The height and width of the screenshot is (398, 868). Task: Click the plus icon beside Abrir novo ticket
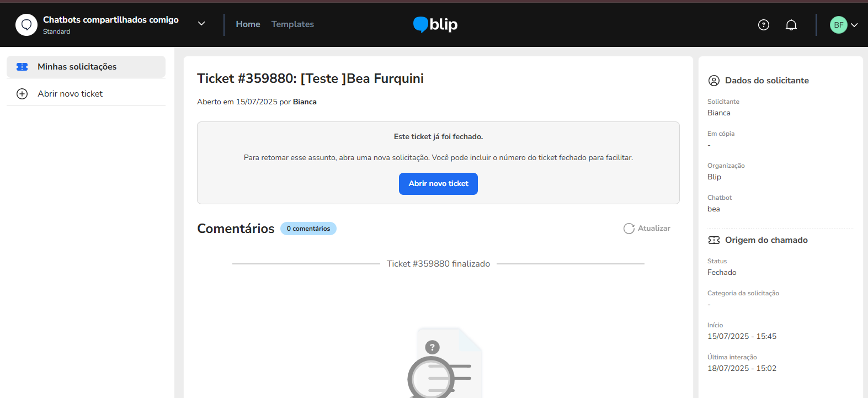click(x=22, y=94)
